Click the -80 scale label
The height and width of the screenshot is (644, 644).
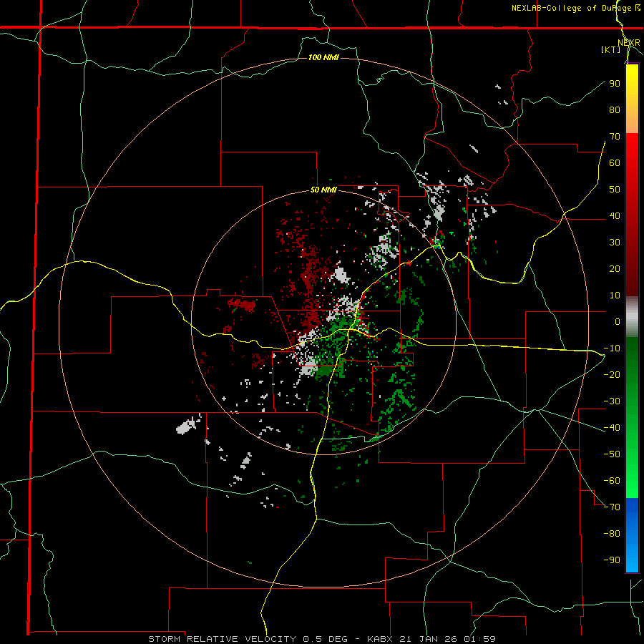click(612, 534)
